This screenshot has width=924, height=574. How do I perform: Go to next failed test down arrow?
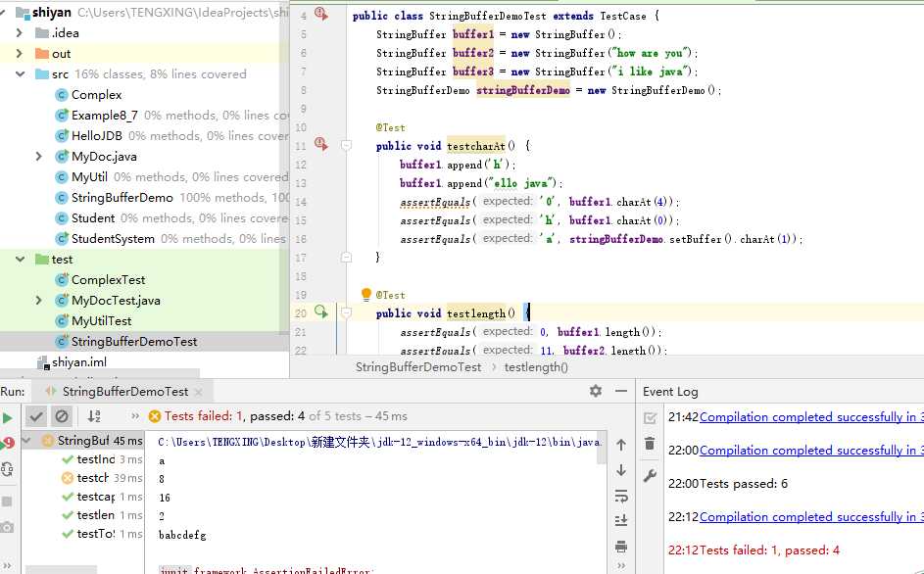621,470
